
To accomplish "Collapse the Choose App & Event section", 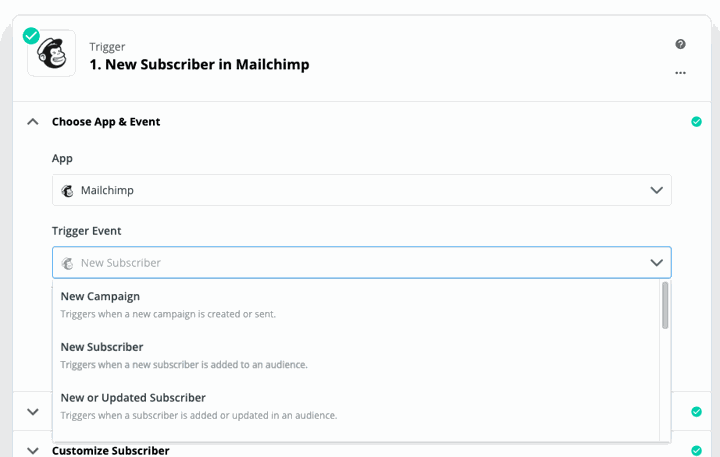I will coord(33,122).
